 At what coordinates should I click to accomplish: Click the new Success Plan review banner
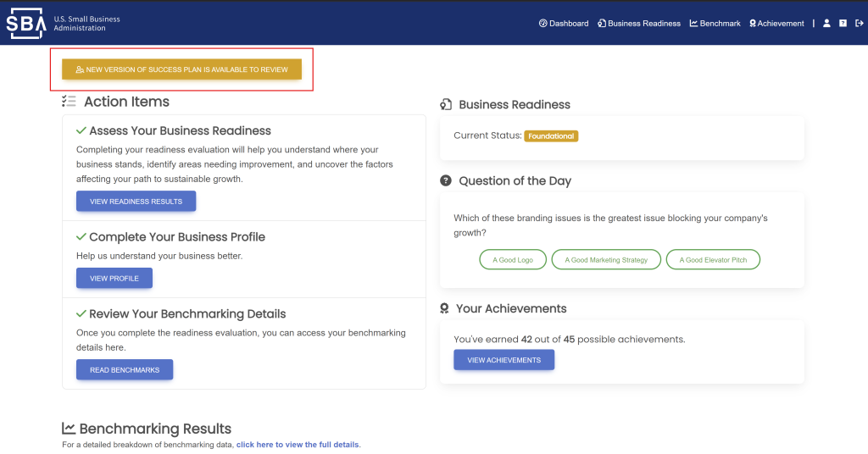181,69
